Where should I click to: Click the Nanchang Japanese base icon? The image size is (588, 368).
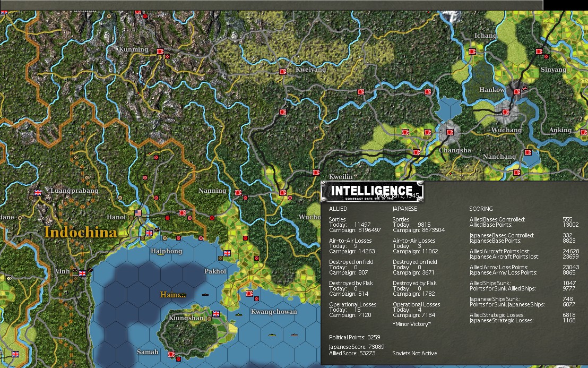(x=528, y=152)
